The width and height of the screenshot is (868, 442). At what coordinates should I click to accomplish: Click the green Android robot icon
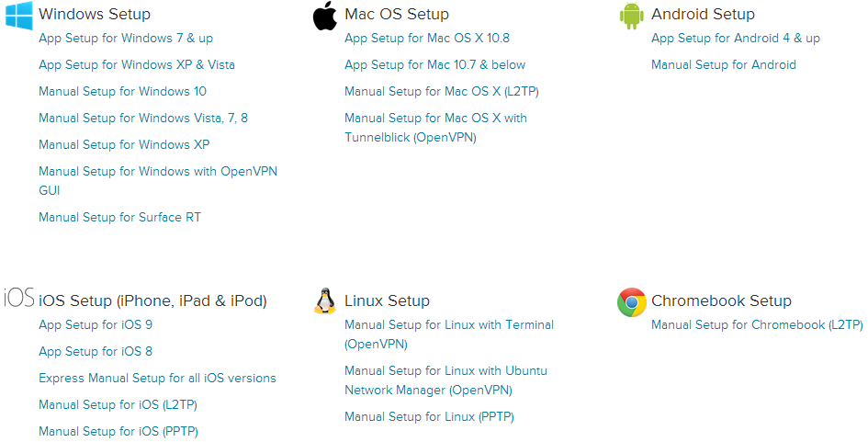[631, 16]
